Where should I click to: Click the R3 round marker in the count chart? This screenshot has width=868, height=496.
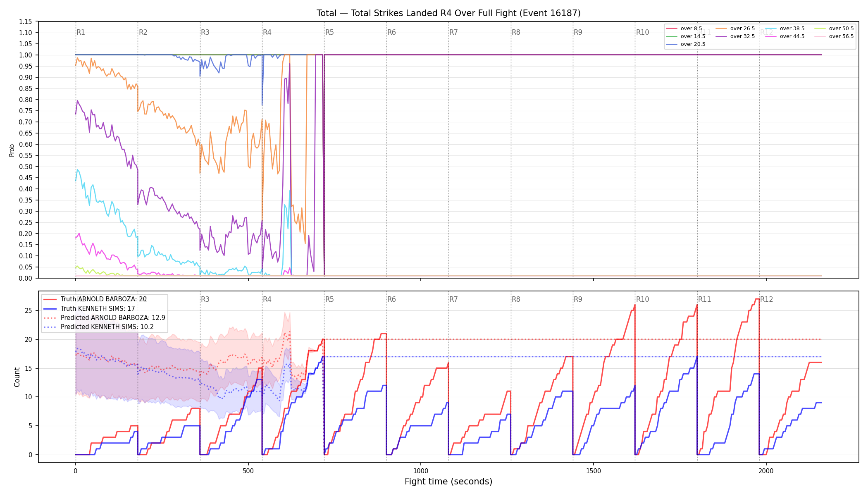[205, 299]
